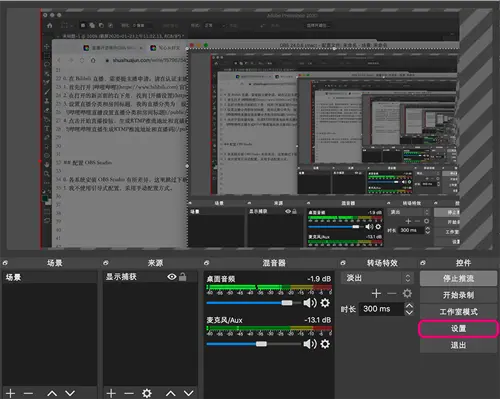The image size is (500, 399).
Task: Decrease 时长 duration with down arrow
Action: (x=409, y=313)
